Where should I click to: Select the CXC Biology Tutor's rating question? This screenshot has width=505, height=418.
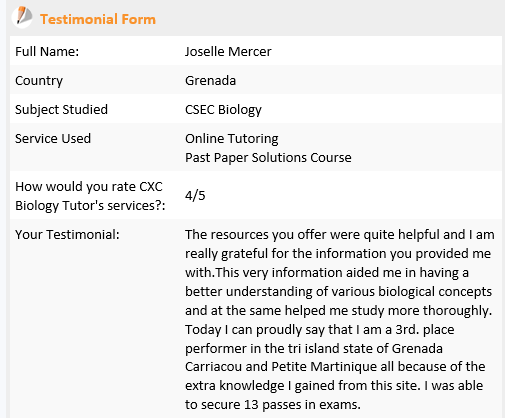click(90, 196)
